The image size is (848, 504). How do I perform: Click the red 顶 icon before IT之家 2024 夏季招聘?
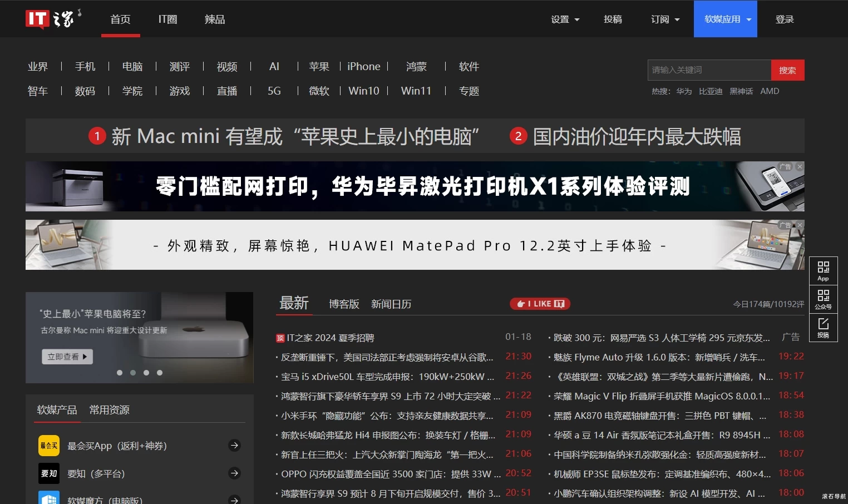pyautogui.click(x=280, y=338)
